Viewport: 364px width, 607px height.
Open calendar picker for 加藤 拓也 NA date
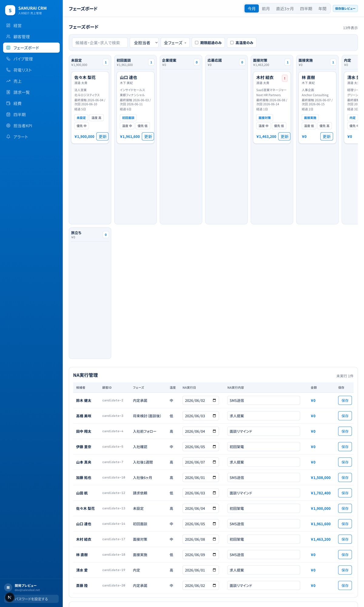coord(214,477)
